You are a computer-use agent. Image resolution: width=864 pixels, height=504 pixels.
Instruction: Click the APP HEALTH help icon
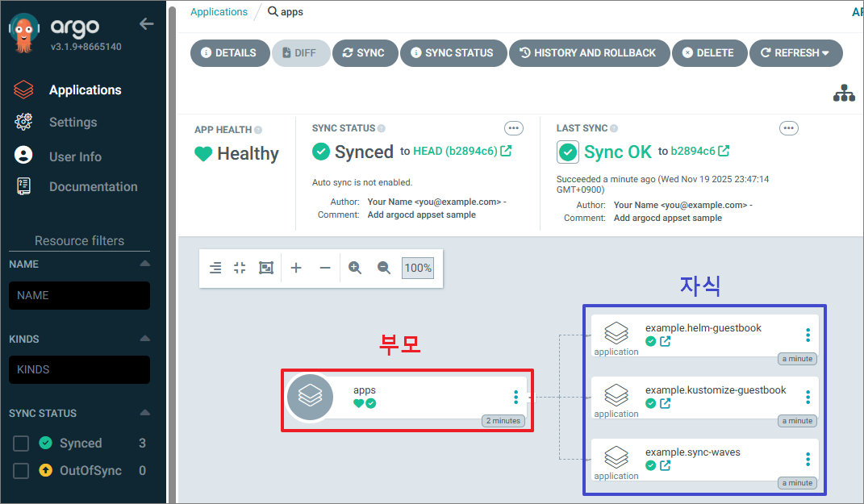tap(258, 130)
